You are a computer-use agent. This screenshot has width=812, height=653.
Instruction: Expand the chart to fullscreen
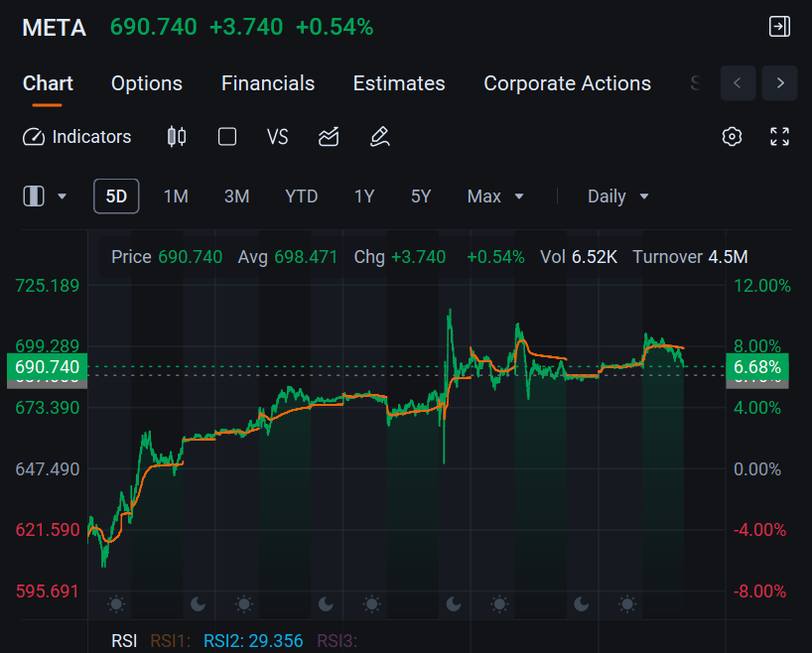[x=779, y=137]
